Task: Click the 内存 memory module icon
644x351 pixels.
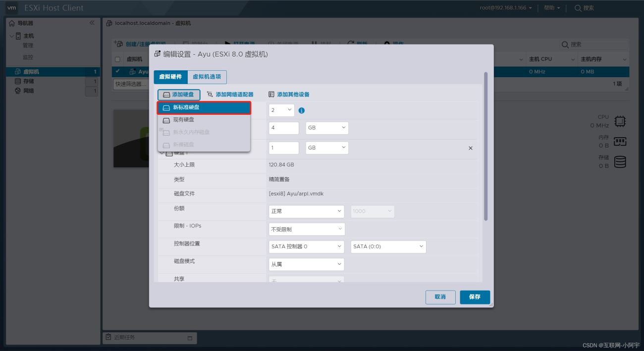Action: [x=620, y=141]
